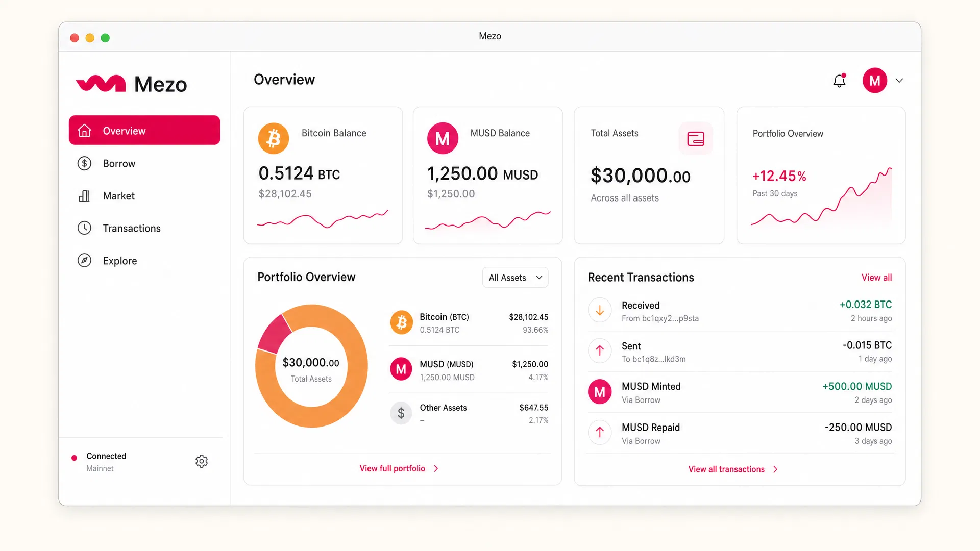Click the +12.45% portfolio change
Viewport: 980px width, 551px height.
coord(779,176)
